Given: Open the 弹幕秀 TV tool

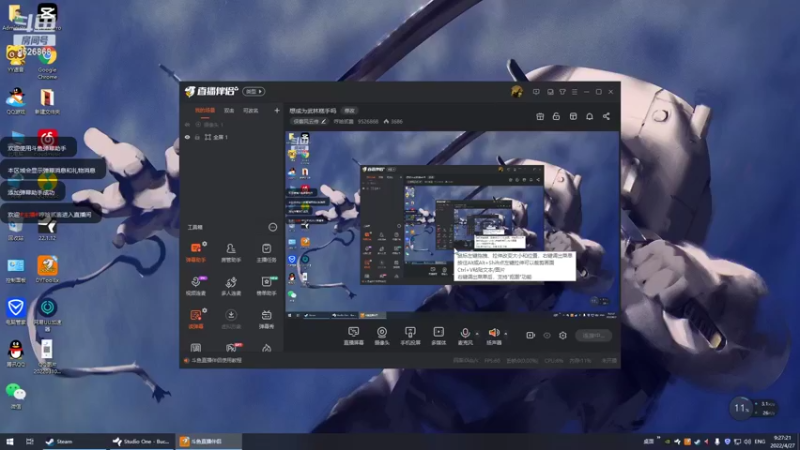Looking at the screenshot, I should tap(266, 319).
